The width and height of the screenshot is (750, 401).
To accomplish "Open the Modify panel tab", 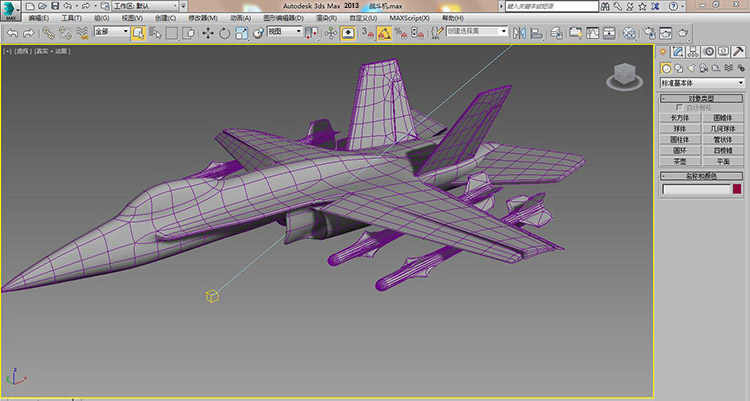I will tap(678, 51).
